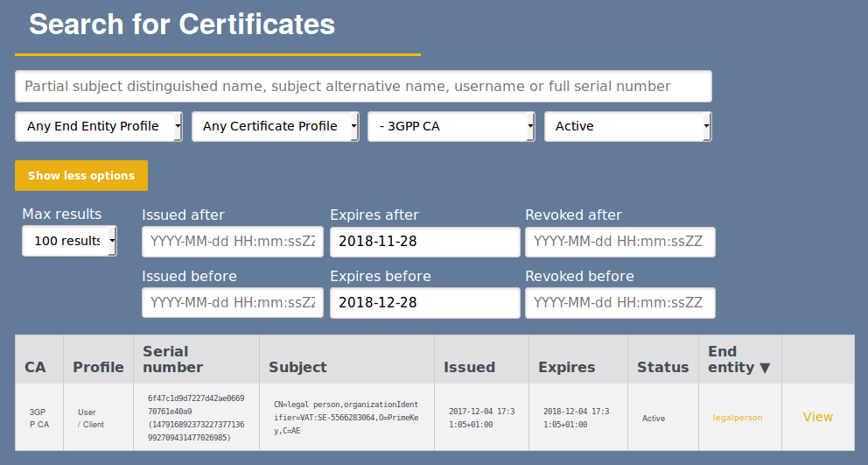Click the Revoked before date field
This screenshot has width=868, height=465.
tap(619, 303)
